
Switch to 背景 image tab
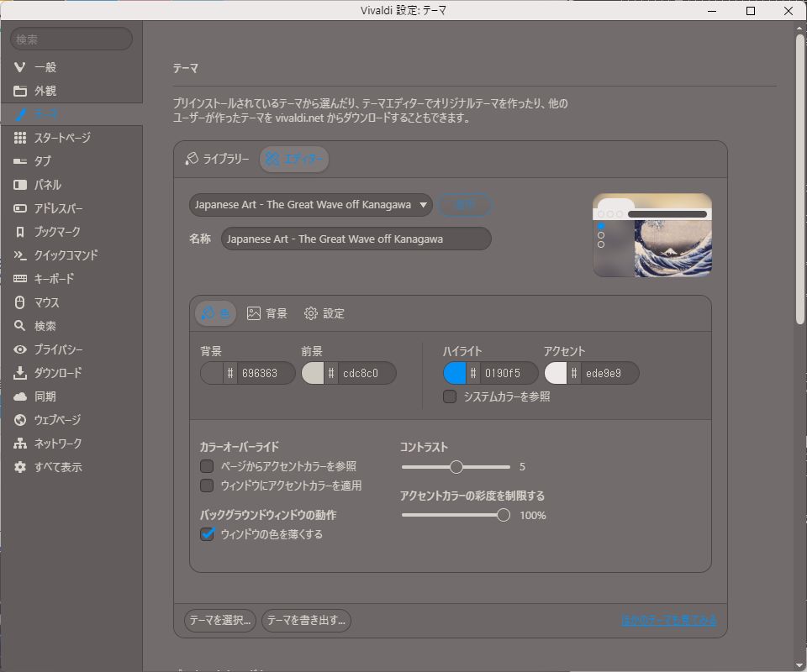click(x=266, y=313)
